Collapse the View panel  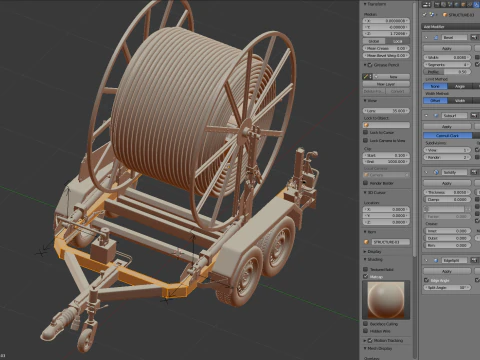365,100
